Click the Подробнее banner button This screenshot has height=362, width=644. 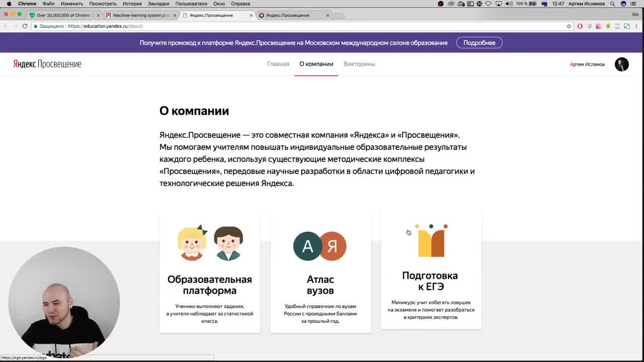[479, 43]
